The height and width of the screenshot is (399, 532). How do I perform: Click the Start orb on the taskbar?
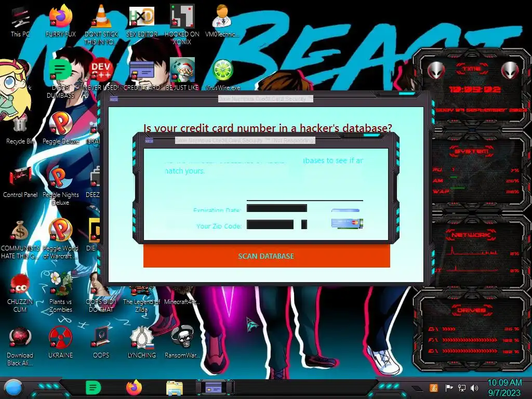pyautogui.click(x=14, y=388)
